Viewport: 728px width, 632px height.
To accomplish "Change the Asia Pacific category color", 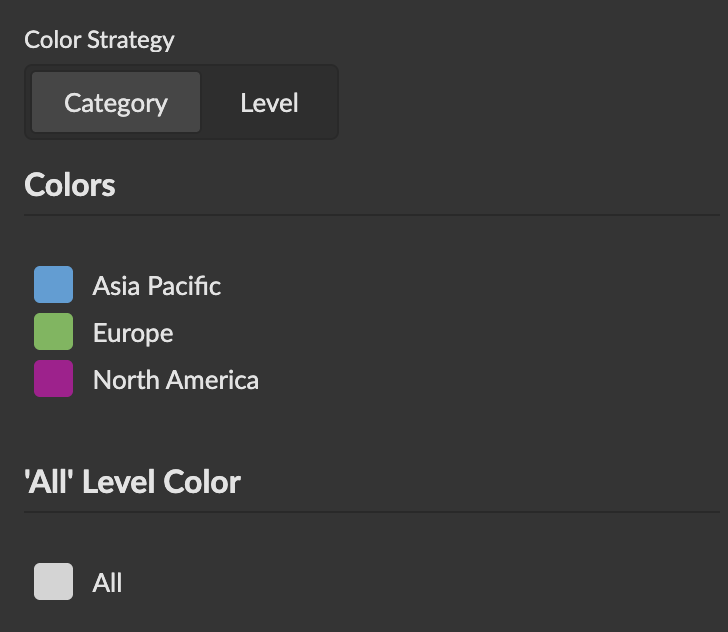I will click(x=53, y=285).
